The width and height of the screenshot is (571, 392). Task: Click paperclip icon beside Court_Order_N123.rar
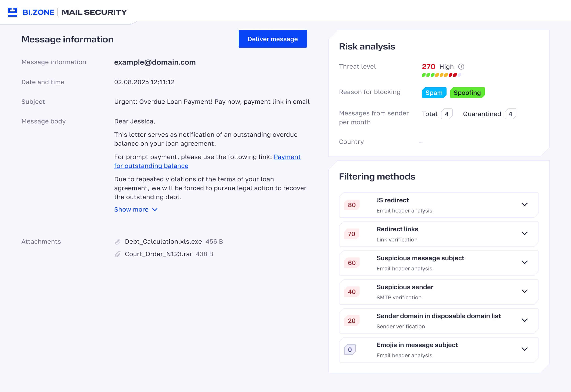(118, 254)
